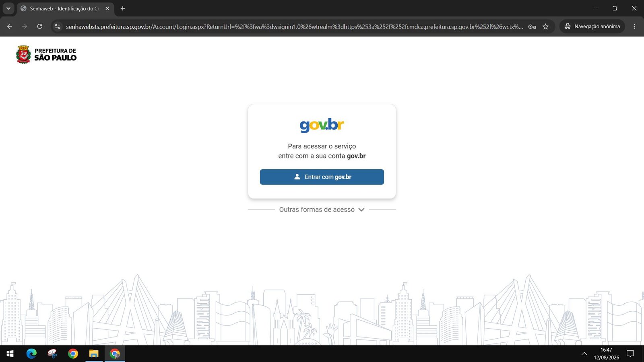Go forward in browser history
This screenshot has width=644, height=362.
[x=25, y=27]
